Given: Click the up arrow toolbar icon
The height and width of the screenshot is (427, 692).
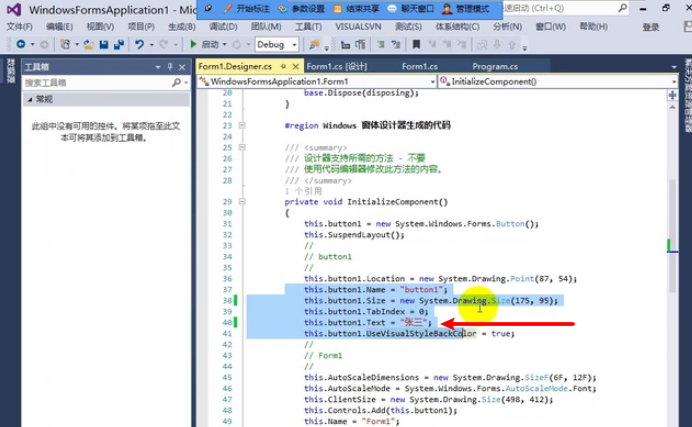Looking at the screenshot, I should point(512,45).
